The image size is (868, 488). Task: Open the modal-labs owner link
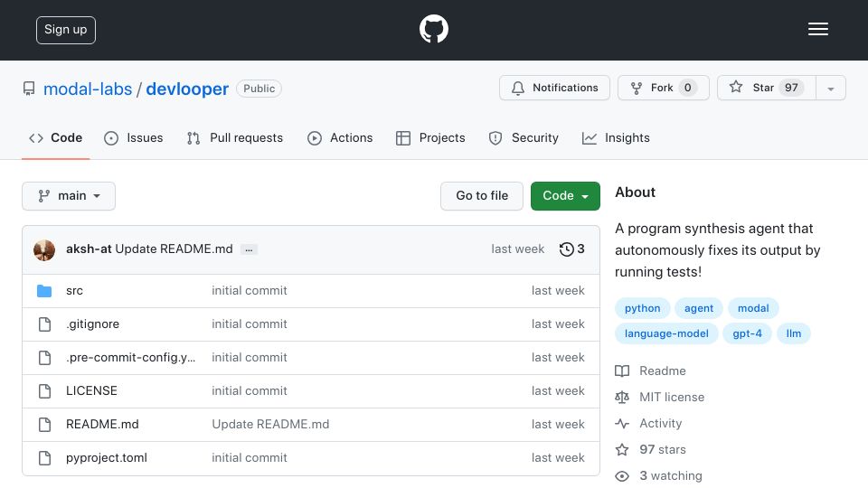pyautogui.click(x=88, y=89)
